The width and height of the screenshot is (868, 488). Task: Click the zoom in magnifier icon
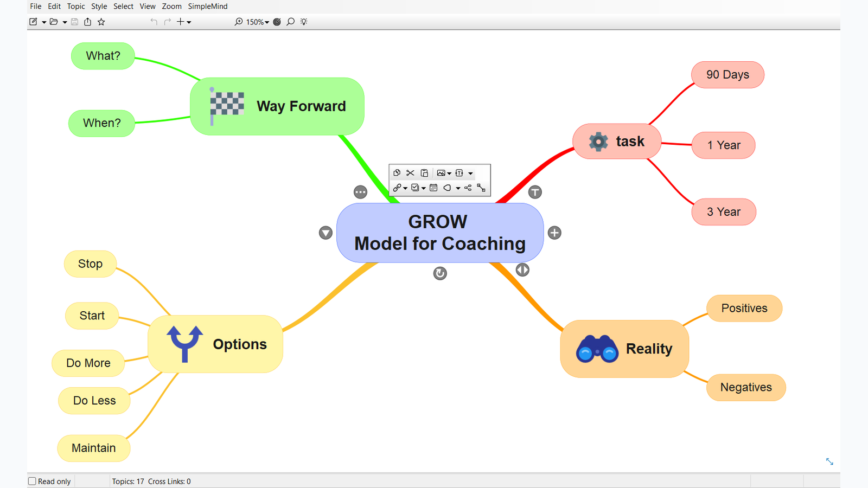(x=239, y=22)
